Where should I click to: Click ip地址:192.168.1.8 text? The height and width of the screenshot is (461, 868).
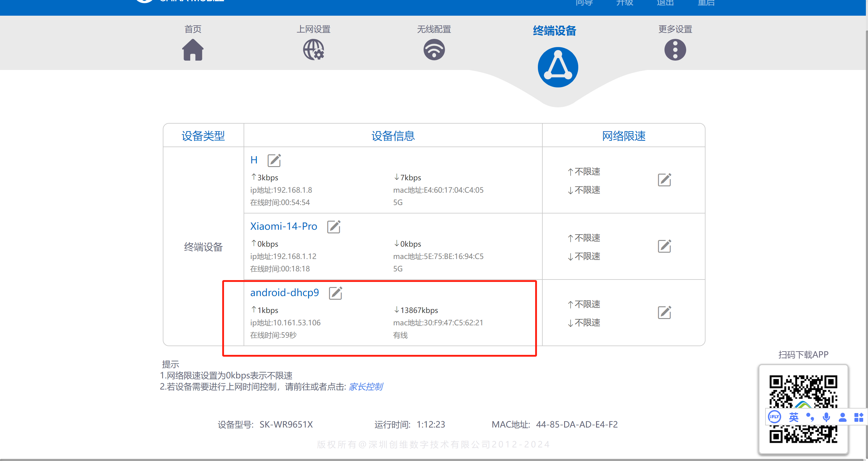pos(281,190)
